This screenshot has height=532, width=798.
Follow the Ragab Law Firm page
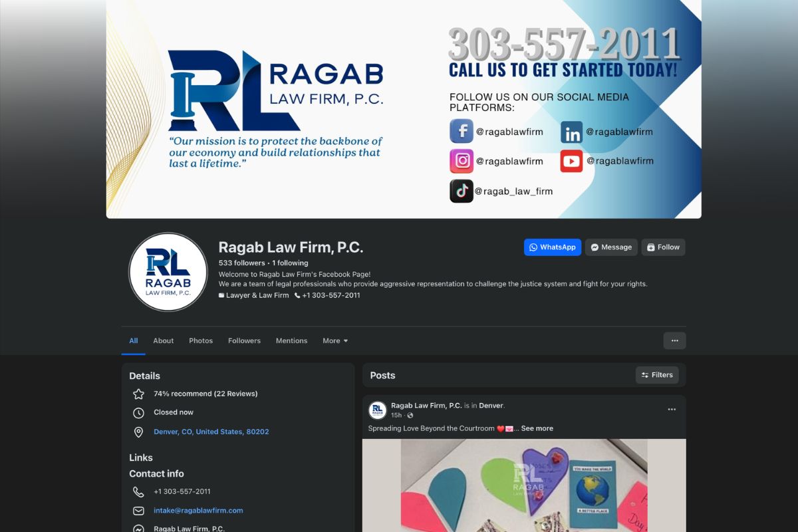click(x=663, y=247)
